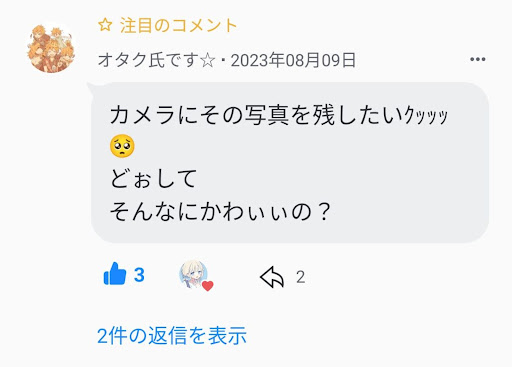Click the blonde reactor's small avatar
The height and width of the screenshot is (367, 512).
pyautogui.click(x=193, y=274)
